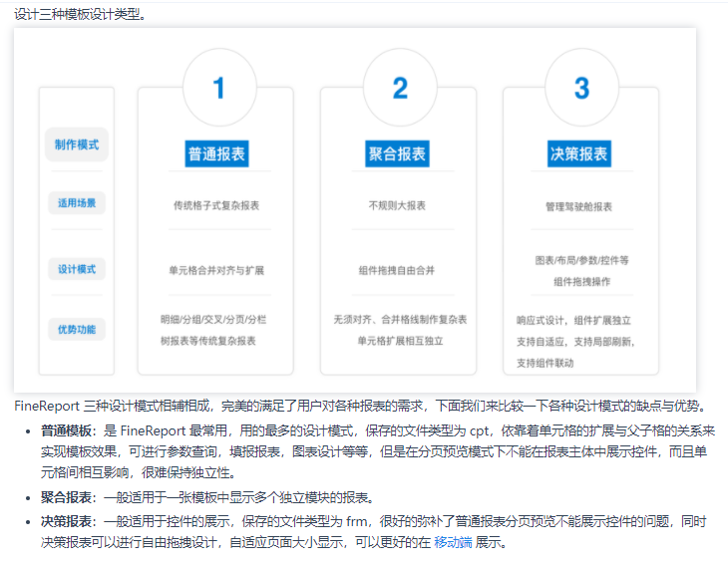Click the sentence 设计三种模板设计类型
728x568 pixels.
click(x=81, y=14)
